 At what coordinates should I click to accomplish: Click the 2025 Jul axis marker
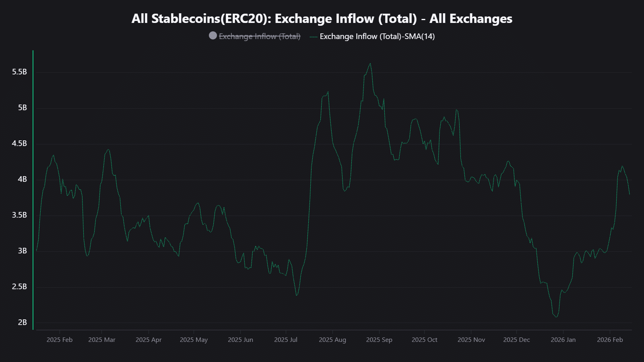pyautogui.click(x=286, y=339)
